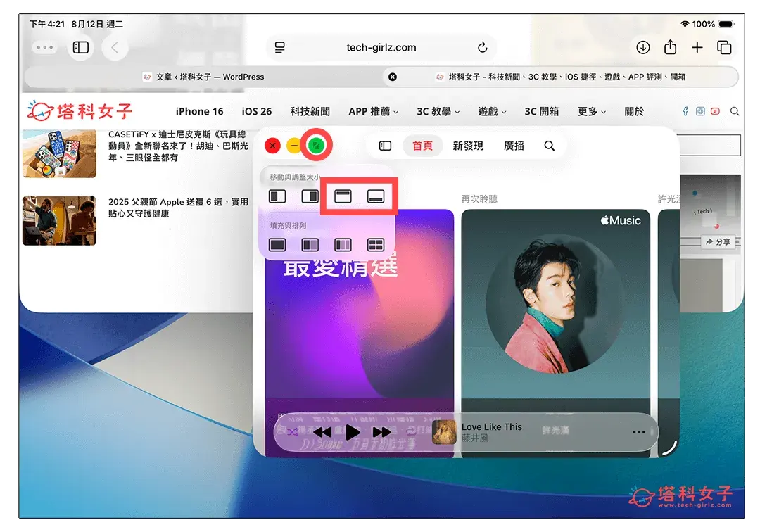Choose two-window split arrangement
Viewport: 760px width, 532px height.
point(310,245)
